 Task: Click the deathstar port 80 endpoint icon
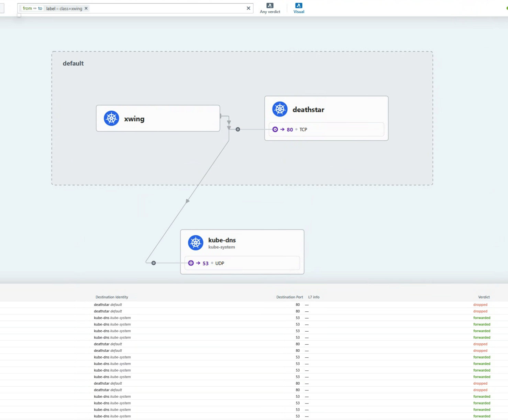[275, 130]
